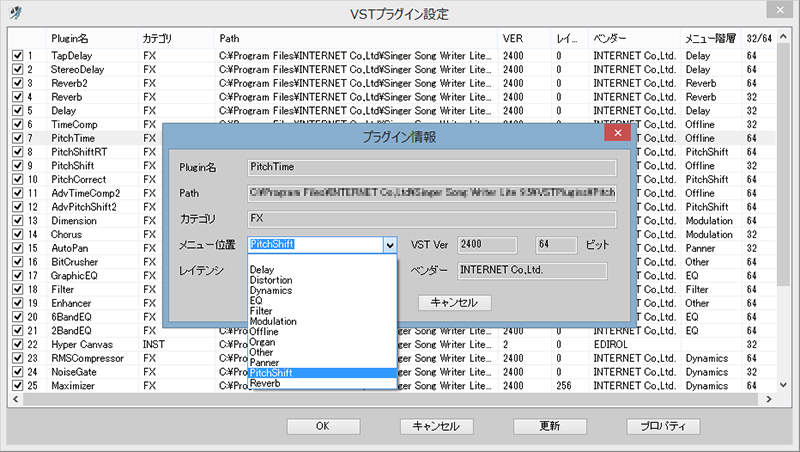
Task: Click the Plugin名 field showing PitchTime
Action: [432, 167]
